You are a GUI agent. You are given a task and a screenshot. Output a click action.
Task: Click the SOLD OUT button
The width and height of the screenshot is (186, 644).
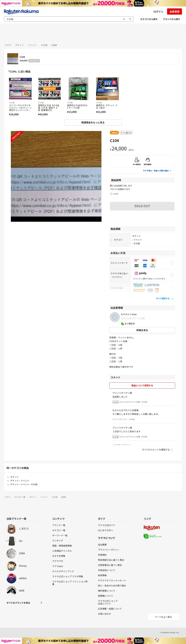point(142,206)
